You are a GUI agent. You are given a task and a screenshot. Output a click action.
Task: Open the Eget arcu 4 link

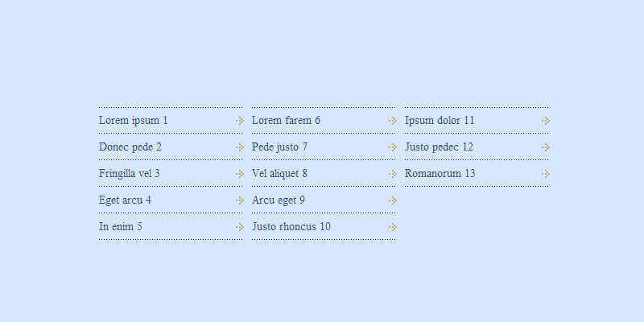pyautogui.click(x=125, y=200)
